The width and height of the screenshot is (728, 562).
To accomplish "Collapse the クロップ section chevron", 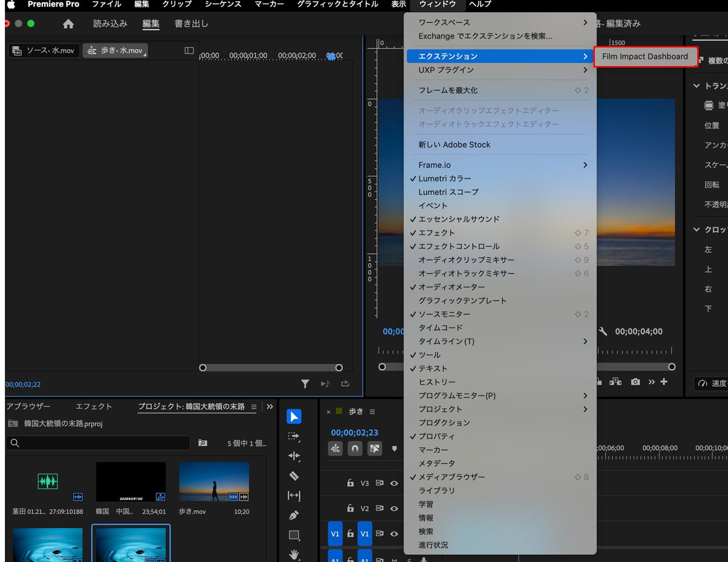I will pyautogui.click(x=696, y=229).
